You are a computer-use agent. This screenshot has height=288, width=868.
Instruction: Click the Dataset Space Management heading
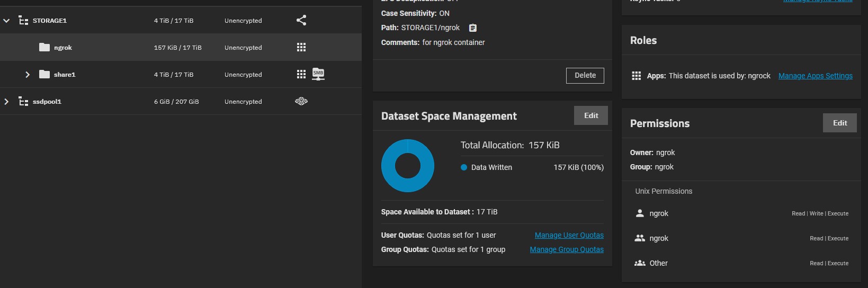point(449,116)
